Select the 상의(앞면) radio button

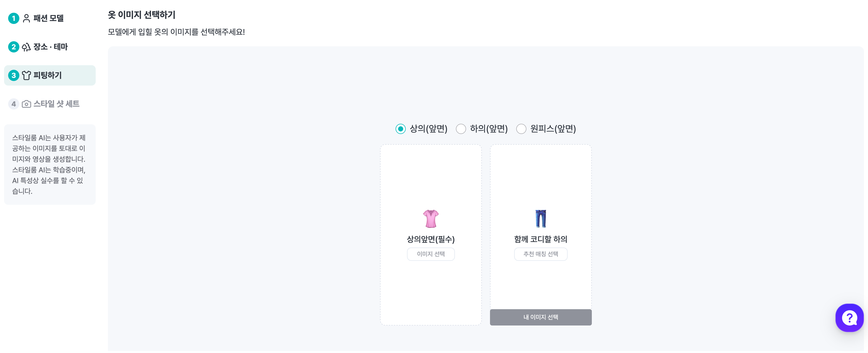coord(400,129)
